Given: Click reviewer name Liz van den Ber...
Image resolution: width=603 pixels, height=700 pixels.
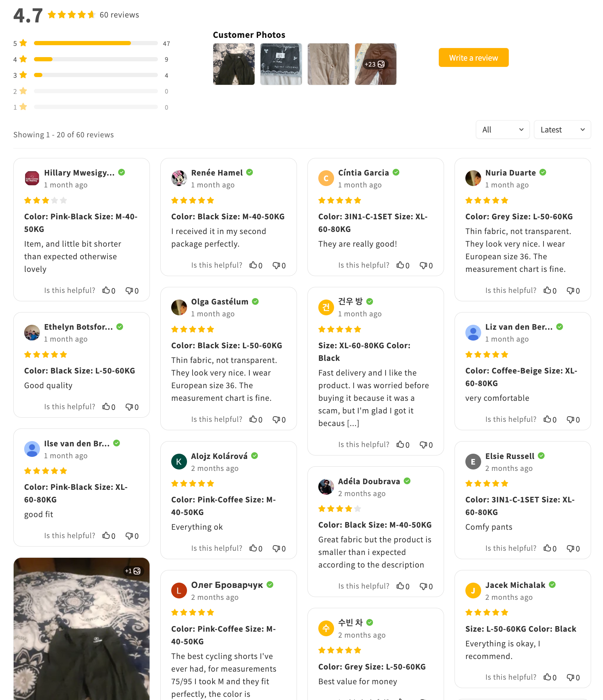Looking at the screenshot, I should 519,327.
